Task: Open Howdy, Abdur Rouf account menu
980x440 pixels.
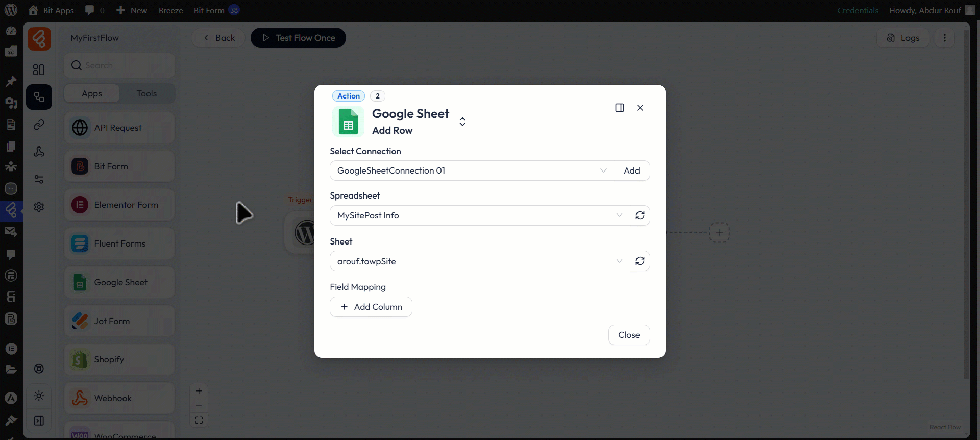Action: [932, 10]
